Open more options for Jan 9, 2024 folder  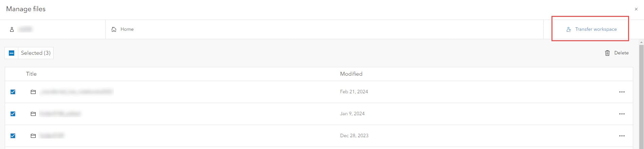[x=622, y=114]
